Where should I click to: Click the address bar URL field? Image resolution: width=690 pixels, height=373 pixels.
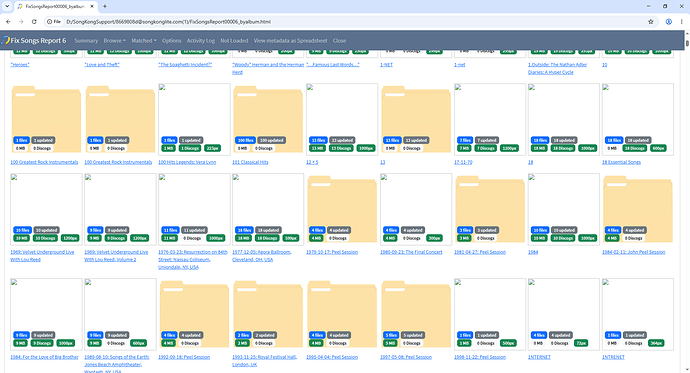click(352, 22)
